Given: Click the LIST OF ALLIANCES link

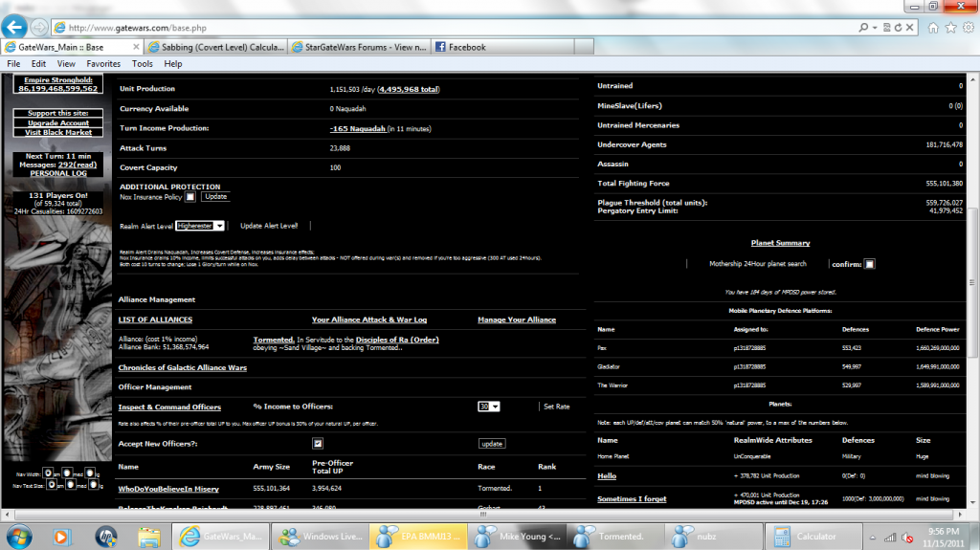Looking at the screenshot, I should (155, 319).
